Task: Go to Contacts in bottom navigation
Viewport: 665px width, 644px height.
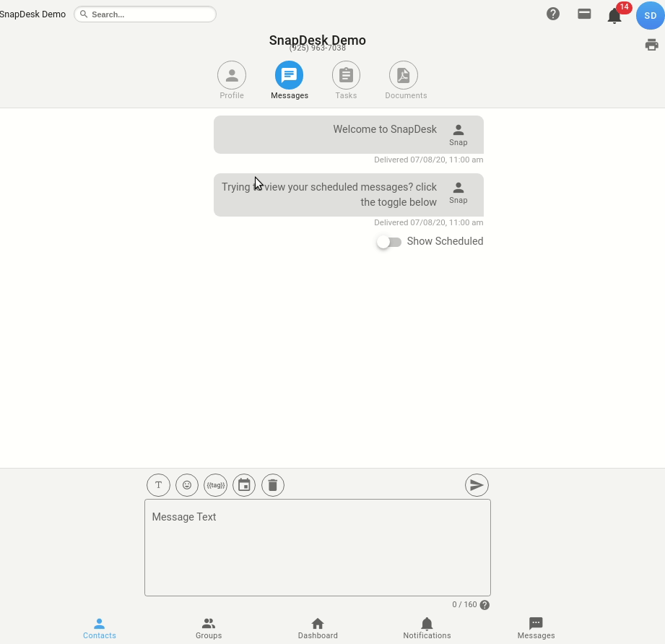Action: pos(99,629)
